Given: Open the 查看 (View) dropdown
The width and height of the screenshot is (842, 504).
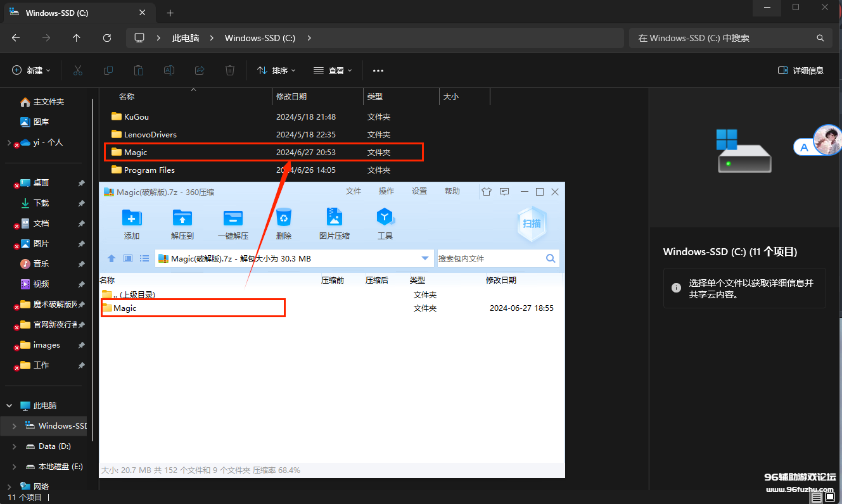Looking at the screenshot, I should 333,70.
